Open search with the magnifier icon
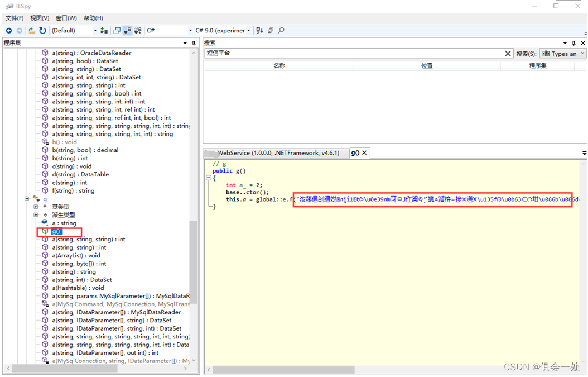The width and height of the screenshot is (588, 377). click(281, 31)
